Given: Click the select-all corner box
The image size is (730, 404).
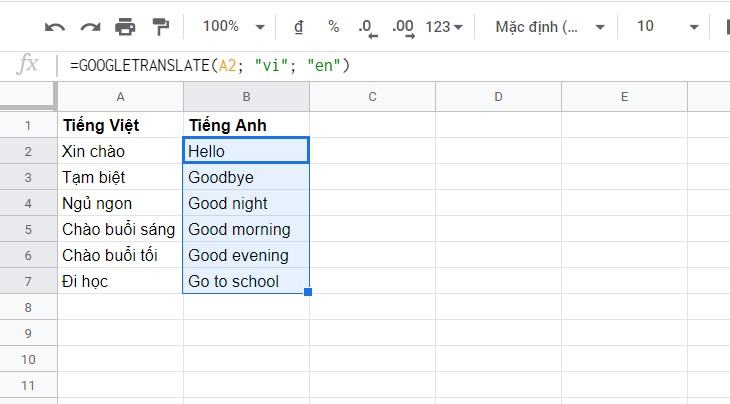Looking at the screenshot, I should click(x=28, y=96).
